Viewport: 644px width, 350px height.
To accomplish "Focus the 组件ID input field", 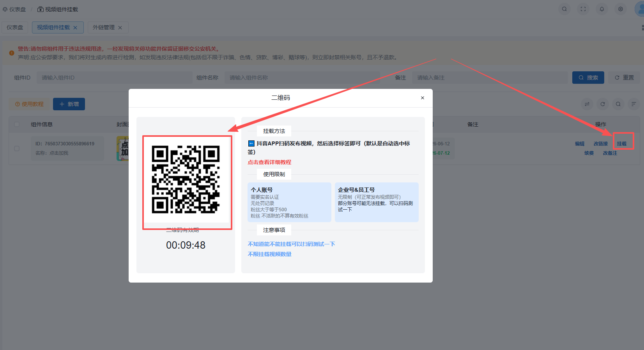I will [115, 78].
